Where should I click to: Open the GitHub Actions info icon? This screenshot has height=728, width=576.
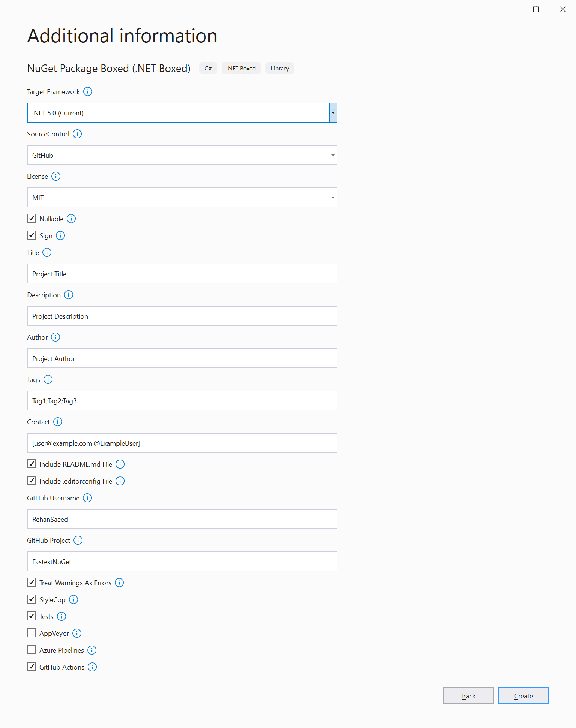click(92, 667)
